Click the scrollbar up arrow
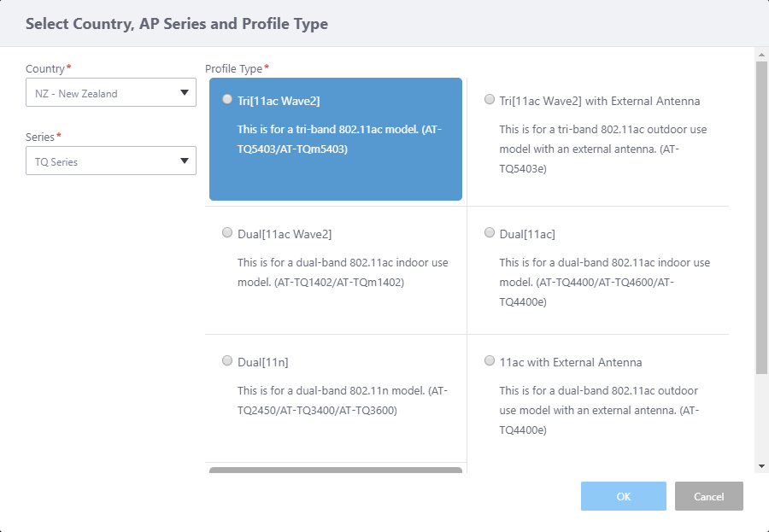The image size is (769, 532). [761, 53]
